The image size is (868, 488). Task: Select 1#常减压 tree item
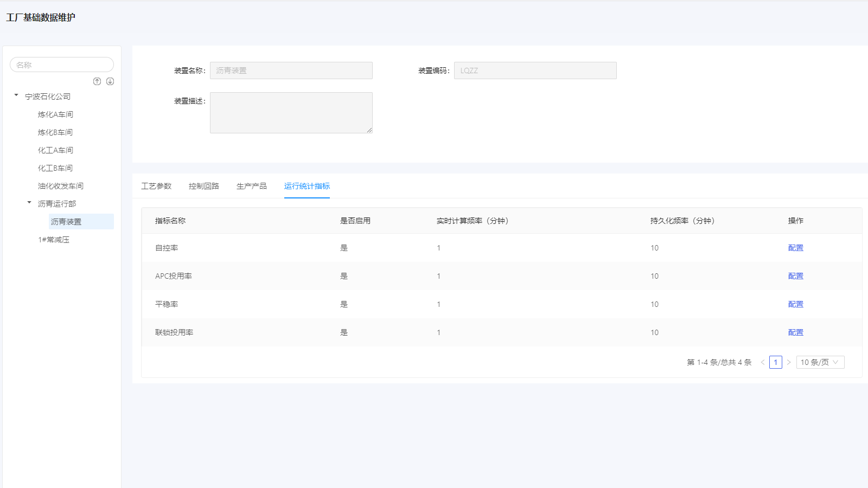(54, 240)
